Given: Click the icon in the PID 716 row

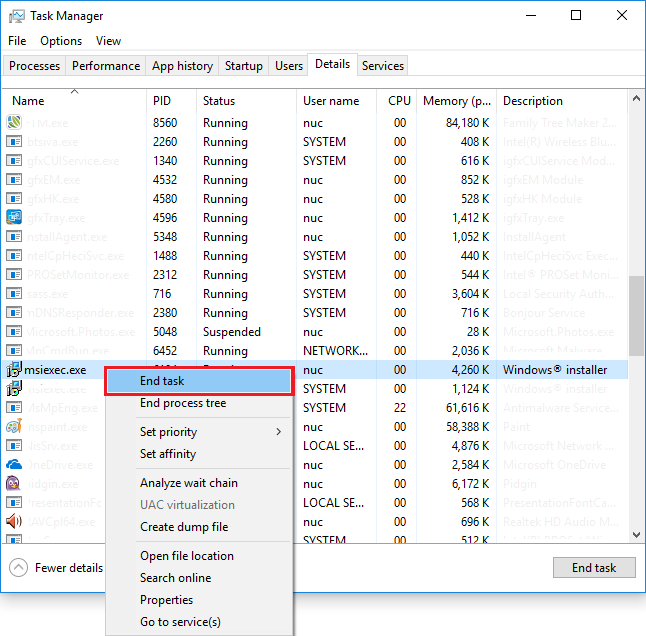Looking at the screenshot, I should click(14, 293).
